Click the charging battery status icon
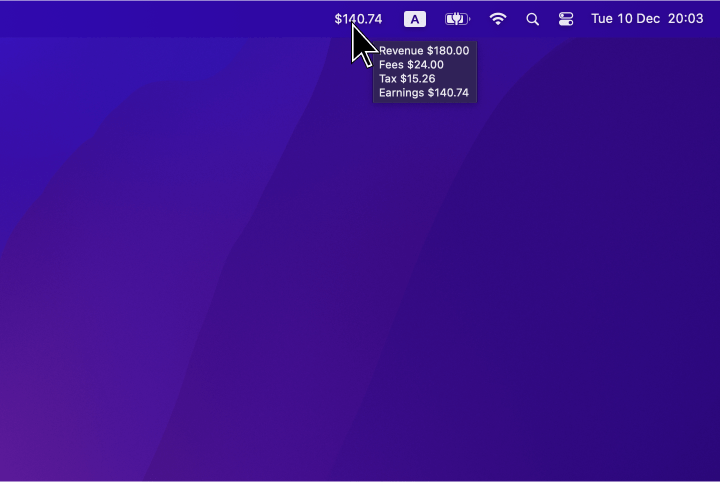 click(457, 19)
